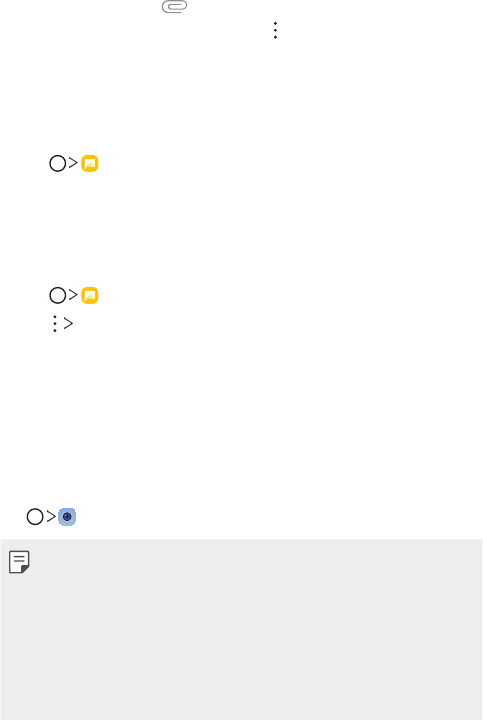Tap the home circle beside the blue camera icon
The image size is (483, 721).
tap(35, 517)
